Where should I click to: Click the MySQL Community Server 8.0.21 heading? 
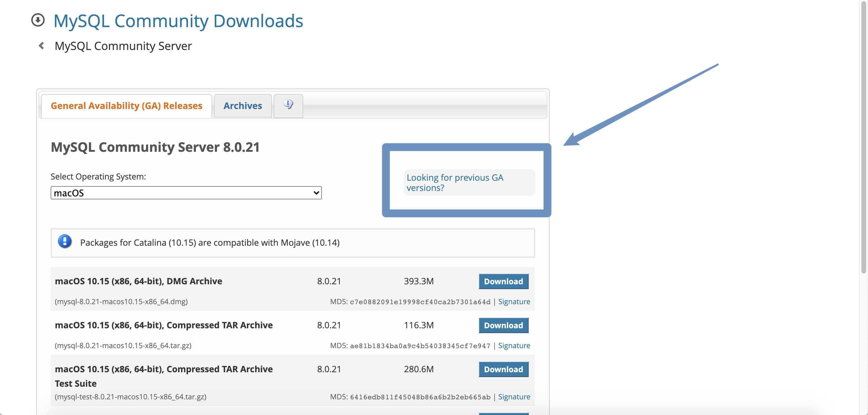pyautogui.click(x=155, y=147)
